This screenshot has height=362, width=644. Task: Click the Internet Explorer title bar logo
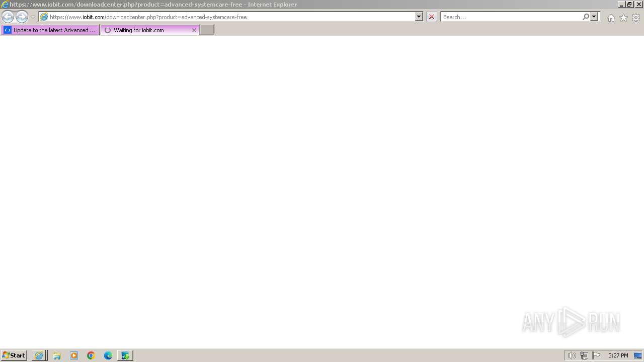point(5,5)
